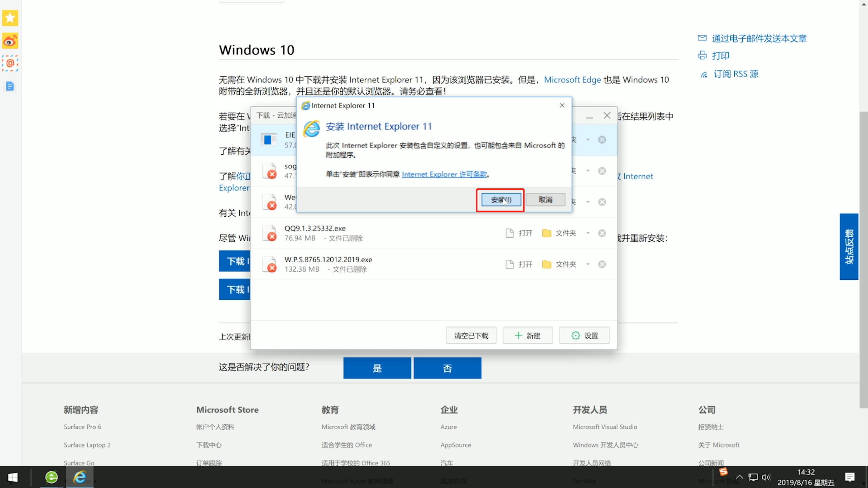The width and height of the screenshot is (868, 488).
Task: Click 通过电子邮件发送本文章 link
Action: [x=759, y=38]
